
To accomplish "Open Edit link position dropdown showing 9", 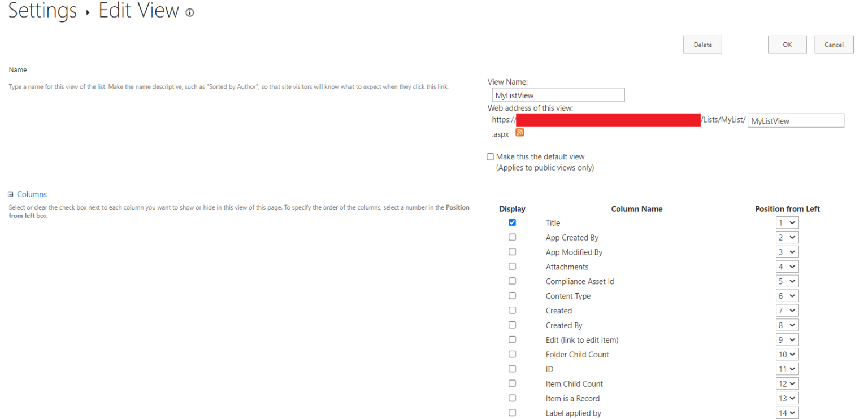I will (x=787, y=340).
